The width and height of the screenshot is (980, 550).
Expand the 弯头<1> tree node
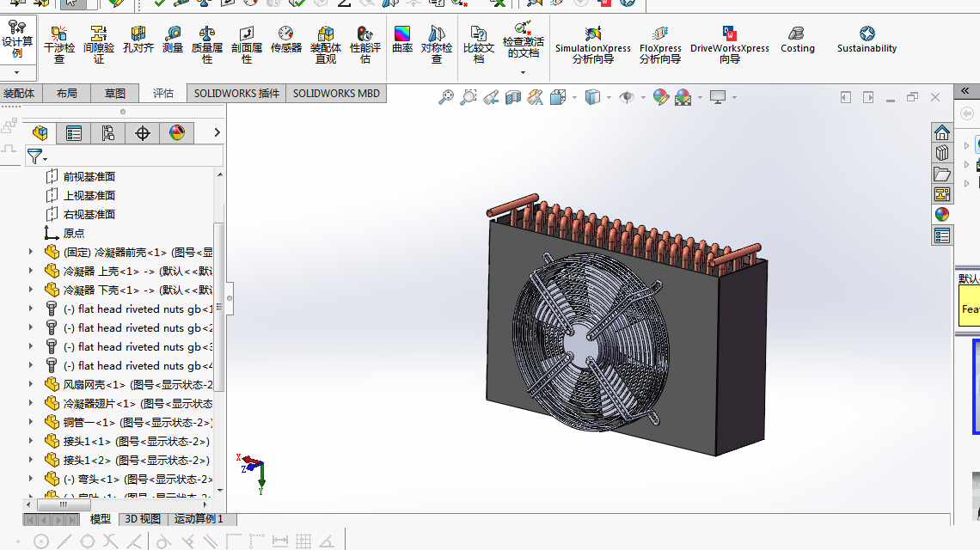31,478
